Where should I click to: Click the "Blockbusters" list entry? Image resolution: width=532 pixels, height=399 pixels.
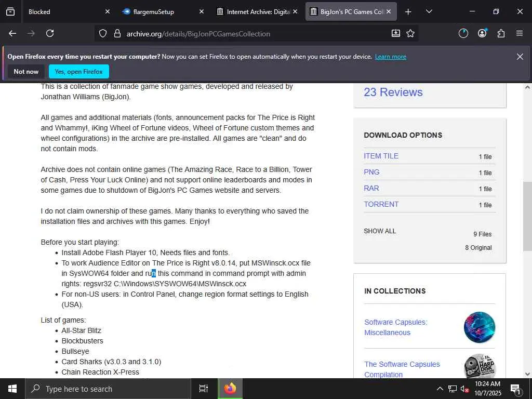click(83, 341)
